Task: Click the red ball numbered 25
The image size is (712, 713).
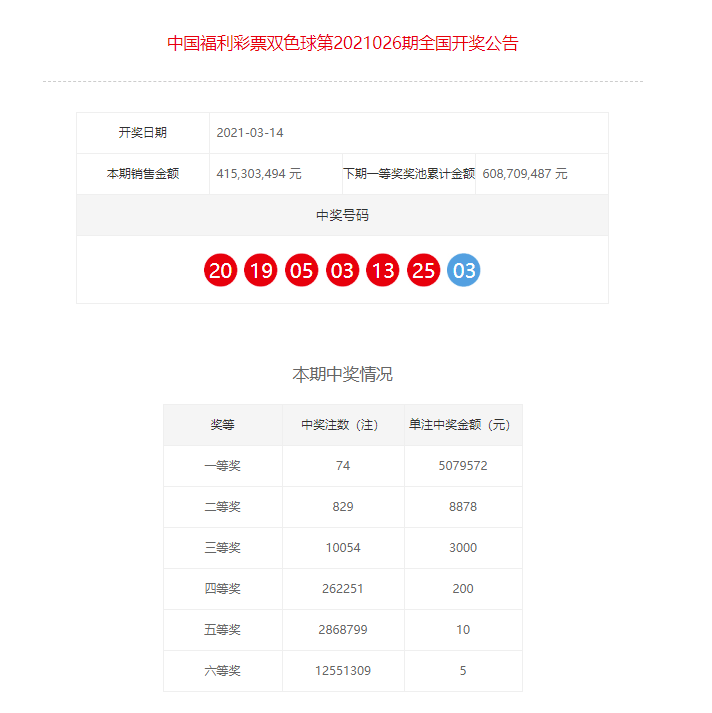Action: 423,270
